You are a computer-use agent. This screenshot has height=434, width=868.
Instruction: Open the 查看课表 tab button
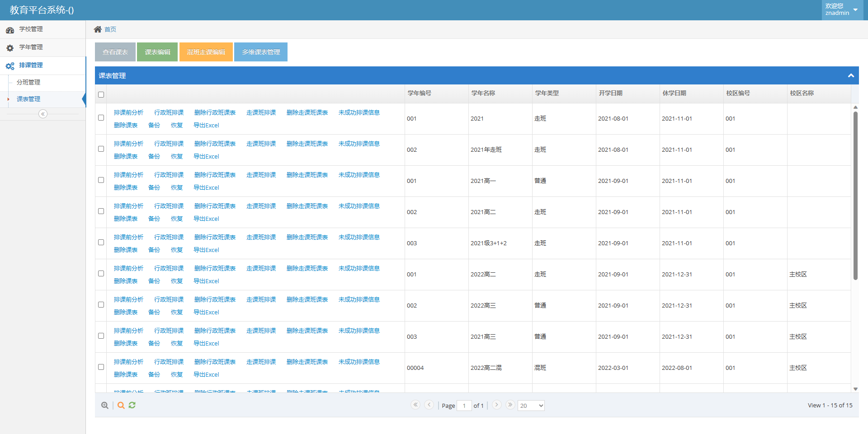pyautogui.click(x=115, y=52)
